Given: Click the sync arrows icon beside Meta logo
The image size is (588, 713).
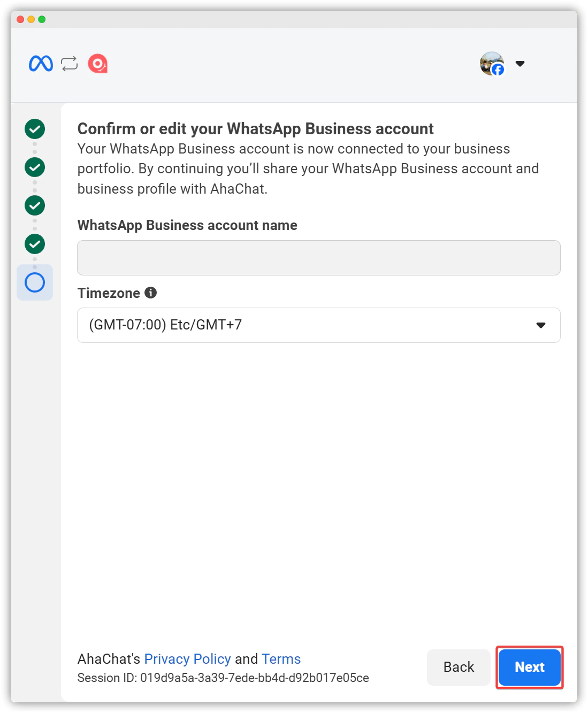Looking at the screenshot, I should coord(70,64).
